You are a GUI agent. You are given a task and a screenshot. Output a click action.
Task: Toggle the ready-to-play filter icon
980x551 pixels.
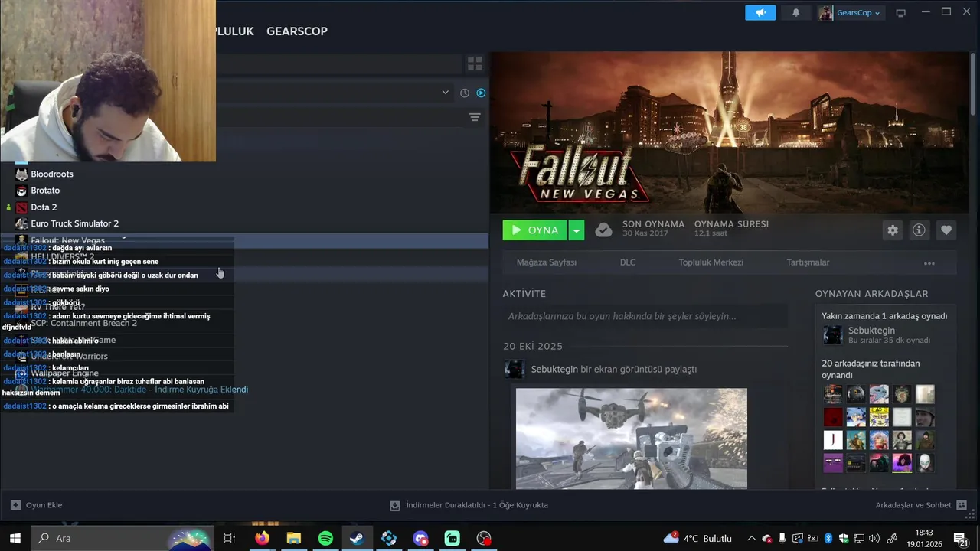[x=481, y=93]
